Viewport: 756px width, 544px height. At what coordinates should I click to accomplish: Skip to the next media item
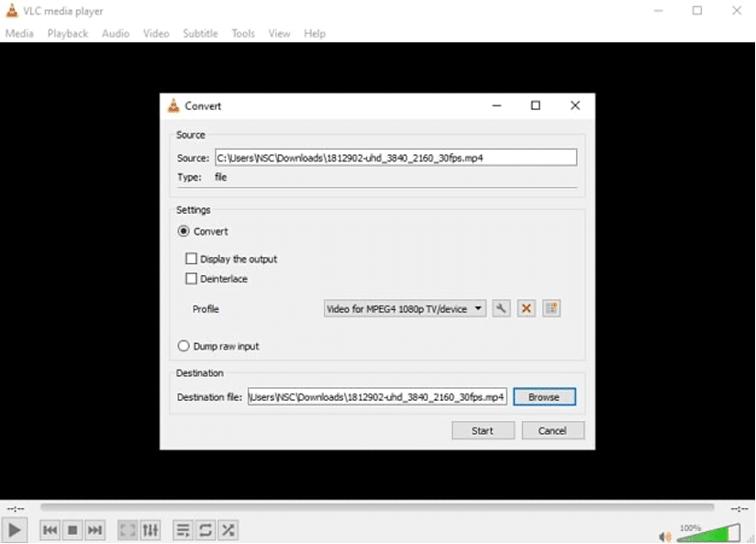click(x=94, y=529)
